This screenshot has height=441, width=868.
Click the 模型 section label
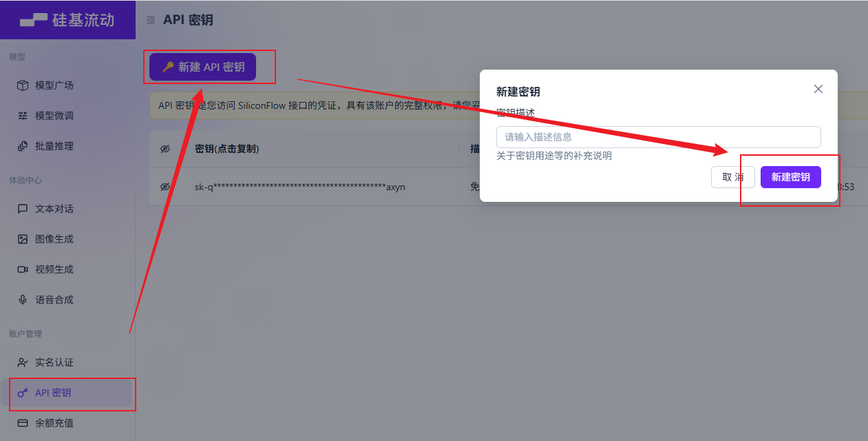point(17,57)
